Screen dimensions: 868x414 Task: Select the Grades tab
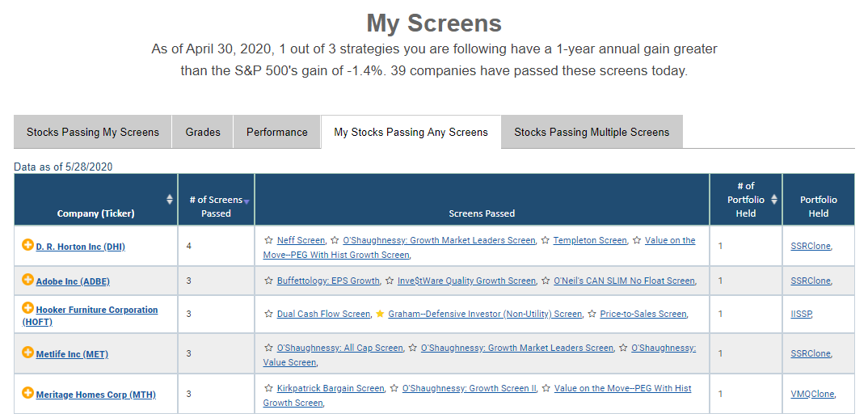(x=203, y=132)
